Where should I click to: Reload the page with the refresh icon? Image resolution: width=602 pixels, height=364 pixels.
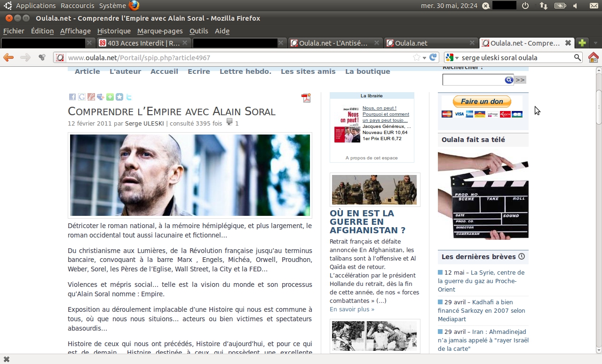coord(433,57)
